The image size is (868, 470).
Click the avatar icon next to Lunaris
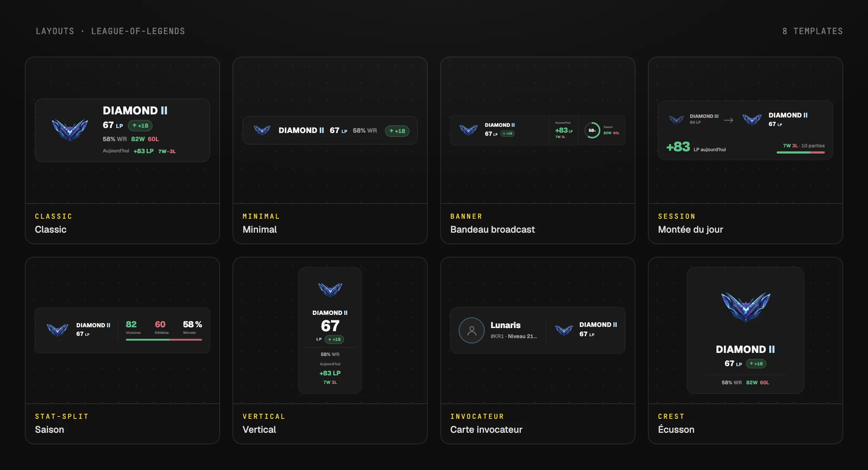click(x=472, y=330)
